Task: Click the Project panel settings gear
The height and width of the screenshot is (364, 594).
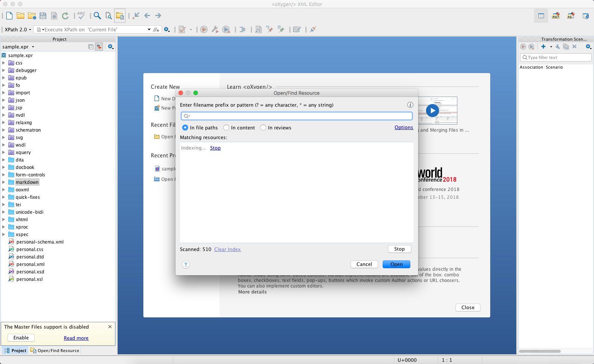Action: point(111,47)
